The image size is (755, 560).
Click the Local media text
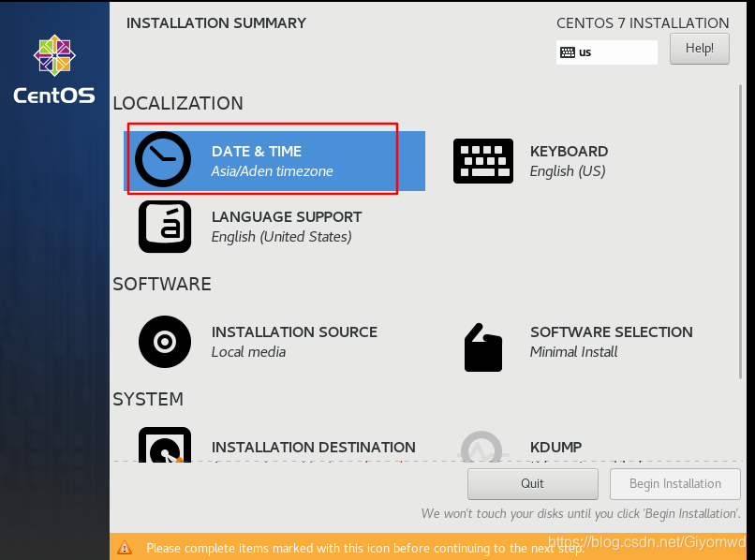tap(248, 352)
